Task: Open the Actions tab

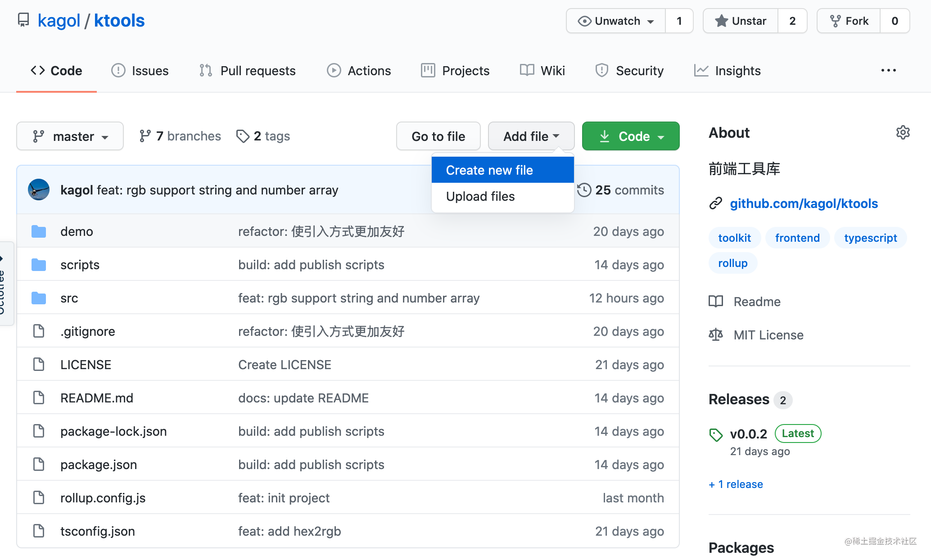Action: 359,71
